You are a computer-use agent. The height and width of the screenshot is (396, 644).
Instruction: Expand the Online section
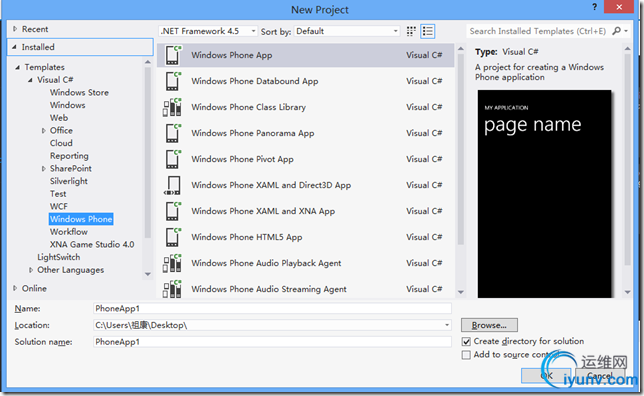click(x=15, y=288)
